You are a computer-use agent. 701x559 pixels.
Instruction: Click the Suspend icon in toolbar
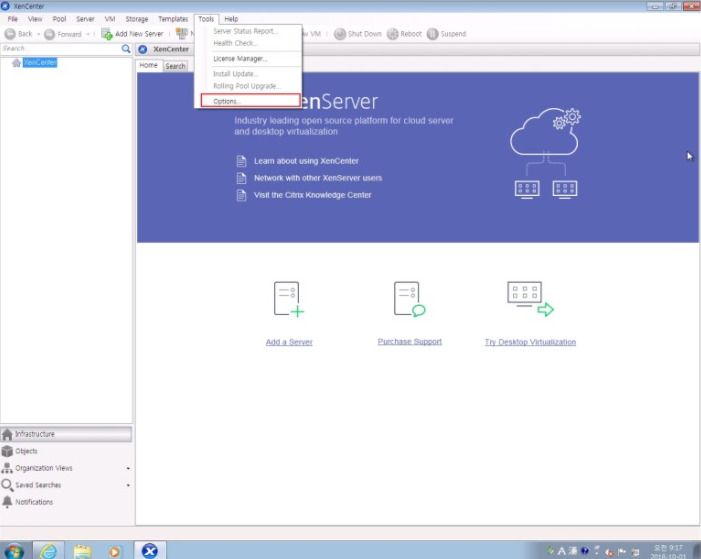432,34
